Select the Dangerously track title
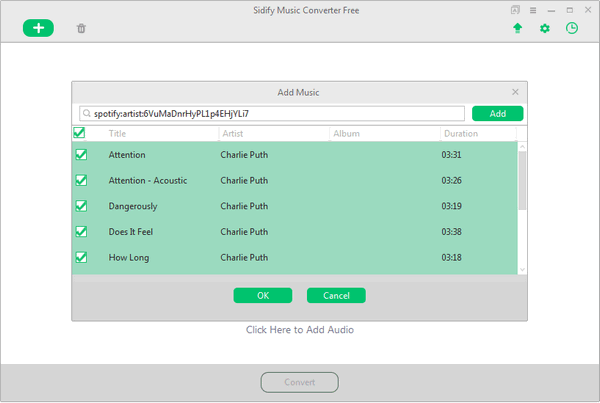600x403 pixels. [133, 206]
